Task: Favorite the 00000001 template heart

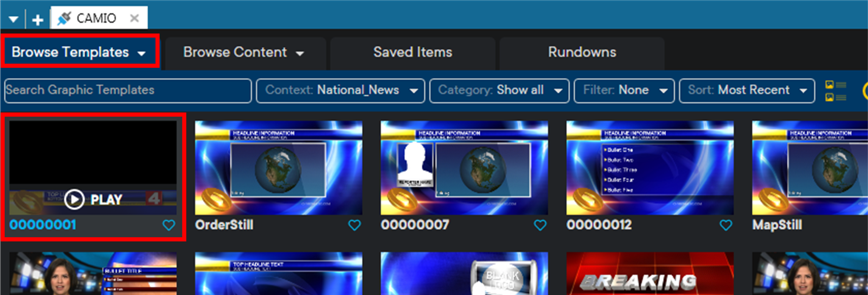Action: tap(169, 225)
